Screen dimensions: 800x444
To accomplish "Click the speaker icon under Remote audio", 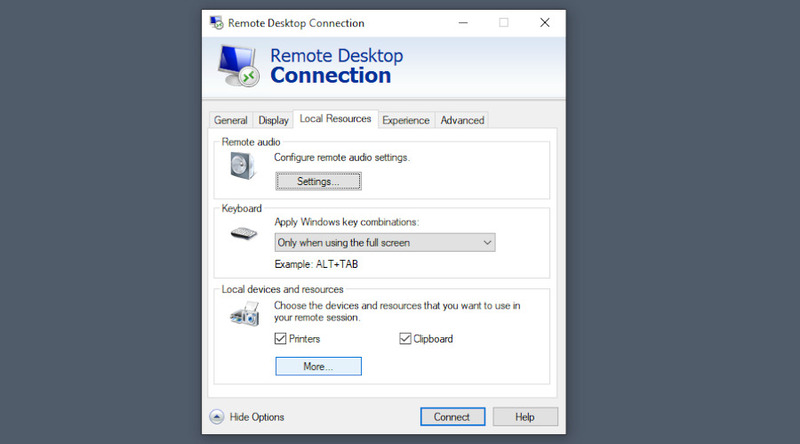I will click(x=242, y=165).
